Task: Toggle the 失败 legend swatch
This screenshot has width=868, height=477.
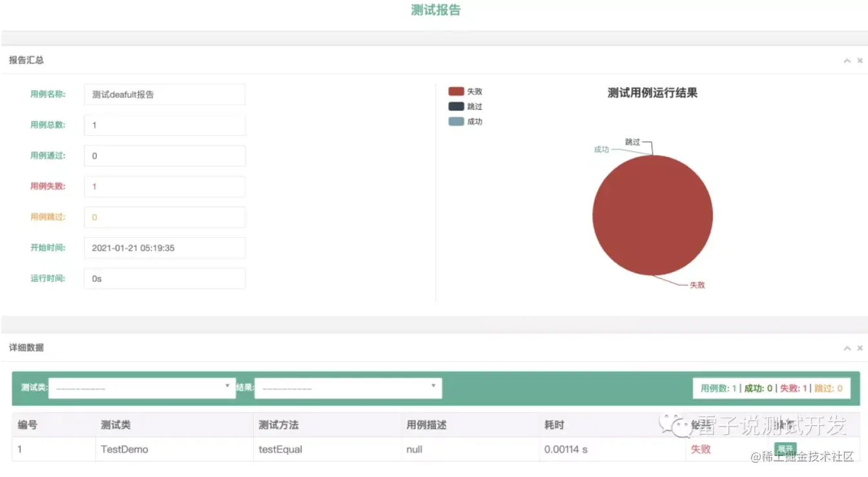Action: (456, 92)
